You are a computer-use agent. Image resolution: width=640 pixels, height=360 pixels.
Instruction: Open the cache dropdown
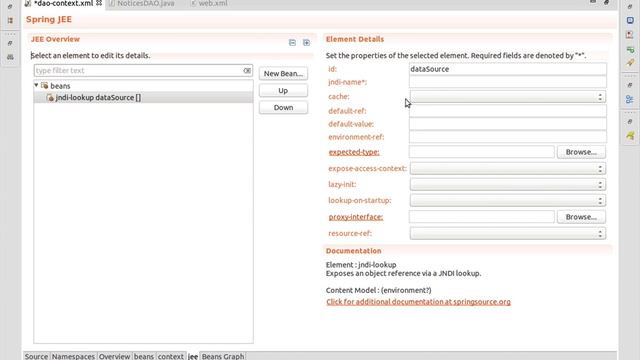[508, 97]
